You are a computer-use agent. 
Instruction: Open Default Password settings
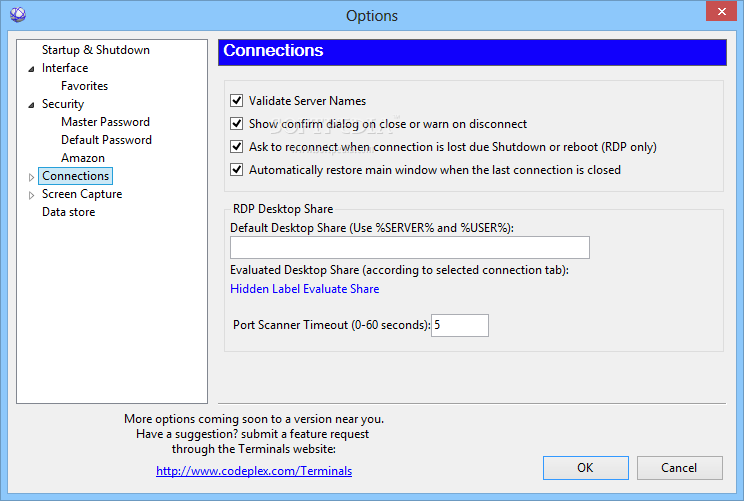(106, 140)
